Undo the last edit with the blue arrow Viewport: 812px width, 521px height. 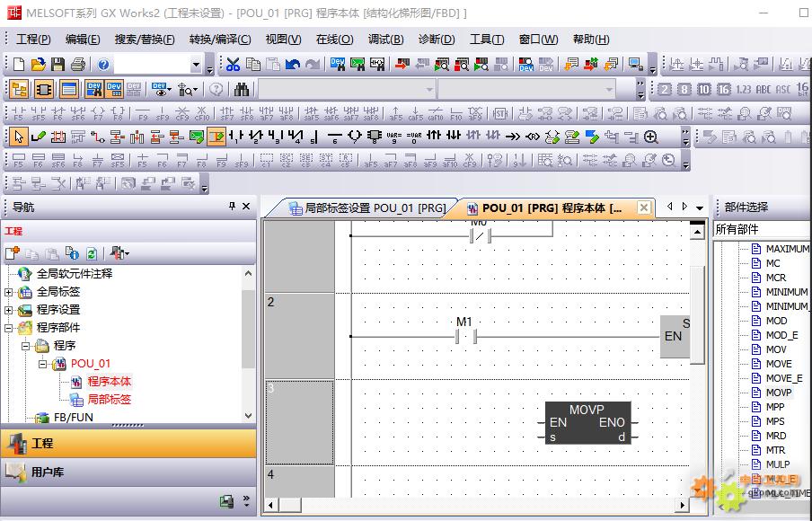click(293, 64)
